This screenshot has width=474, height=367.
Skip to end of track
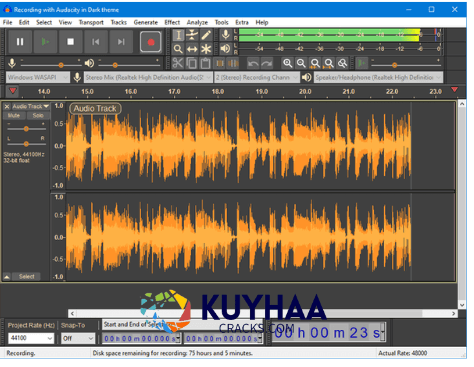(x=121, y=42)
